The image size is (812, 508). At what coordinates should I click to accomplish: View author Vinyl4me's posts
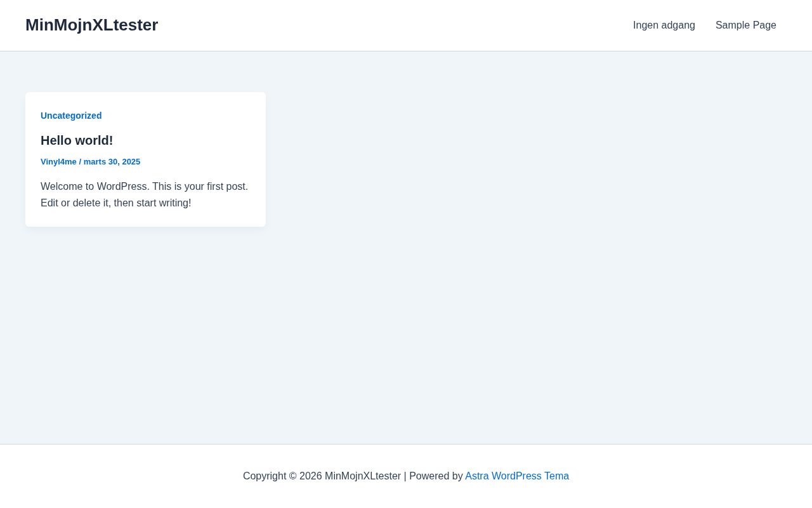tap(58, 162)
